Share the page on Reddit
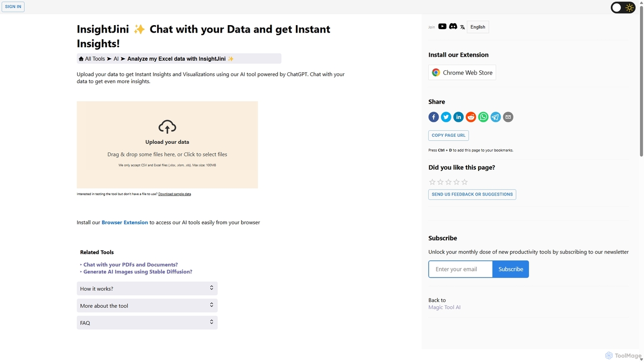 (x=471, y=117)
